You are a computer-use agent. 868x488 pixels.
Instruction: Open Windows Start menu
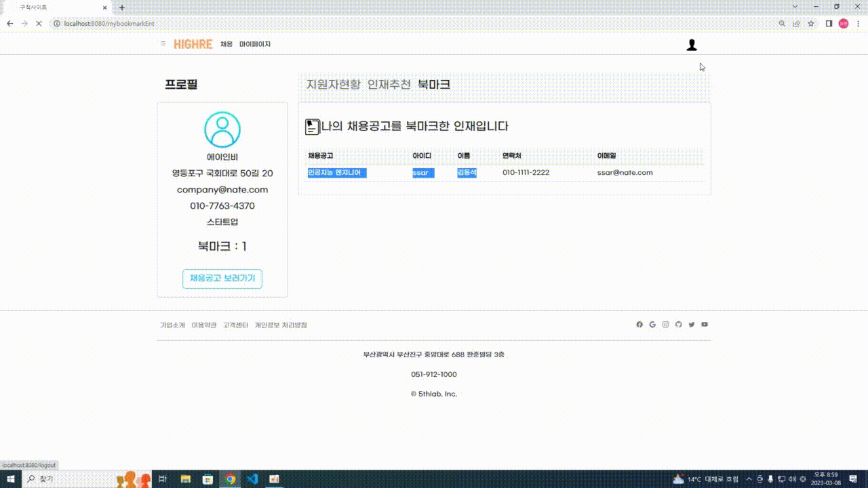coord(12,479)
